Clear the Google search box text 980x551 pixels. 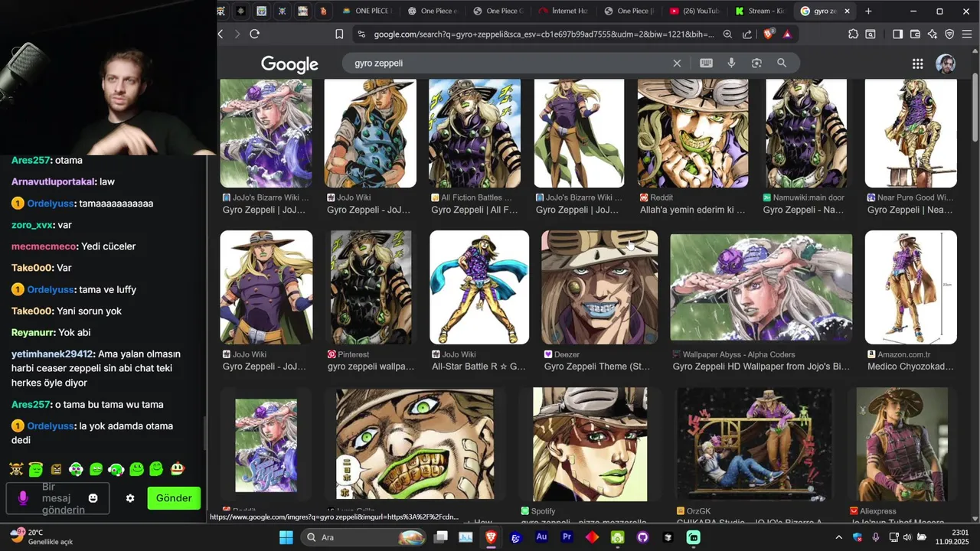677,64
